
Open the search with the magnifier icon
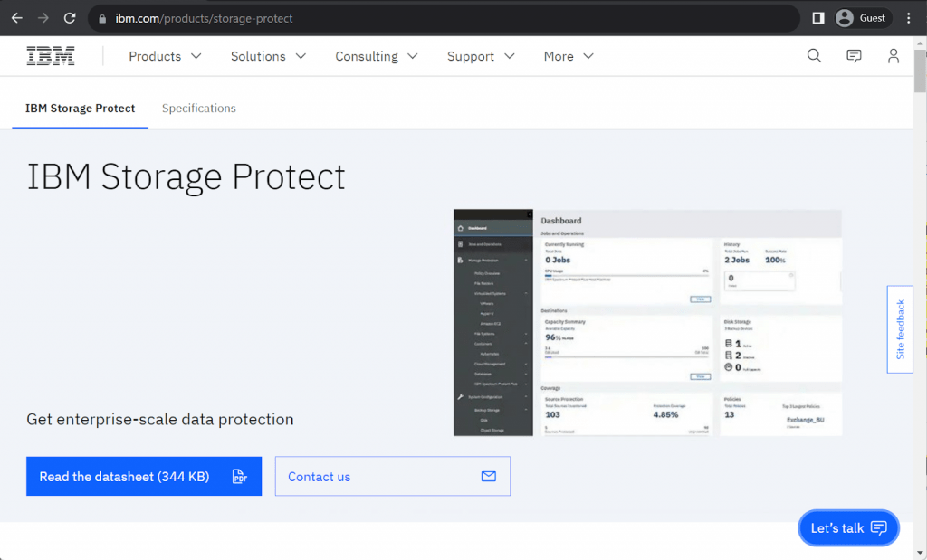coord(814,55)
